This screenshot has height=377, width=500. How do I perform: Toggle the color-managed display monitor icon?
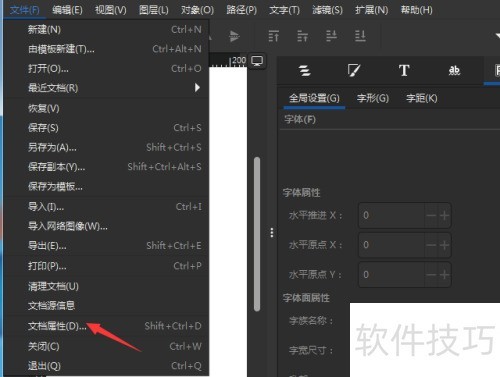[257, 61]
